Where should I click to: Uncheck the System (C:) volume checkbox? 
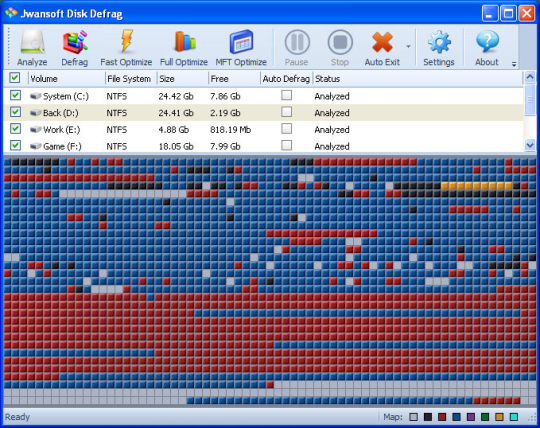pos(15,95)
